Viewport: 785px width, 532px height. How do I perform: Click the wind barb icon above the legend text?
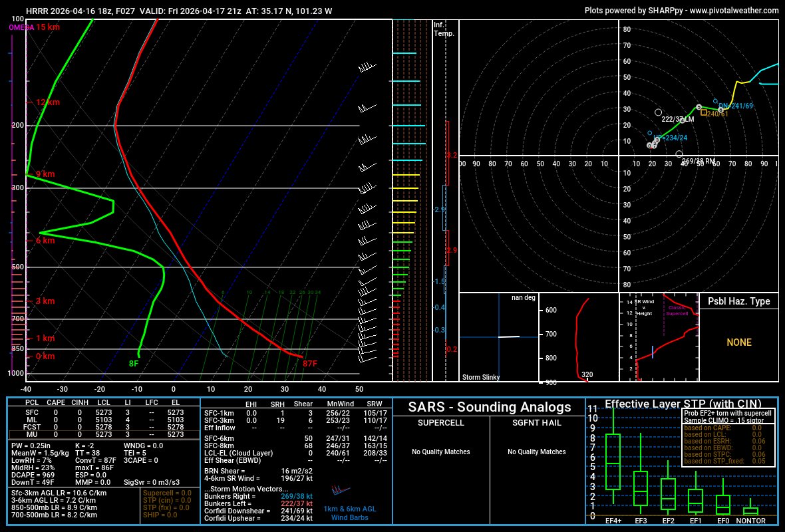point(341,489)
